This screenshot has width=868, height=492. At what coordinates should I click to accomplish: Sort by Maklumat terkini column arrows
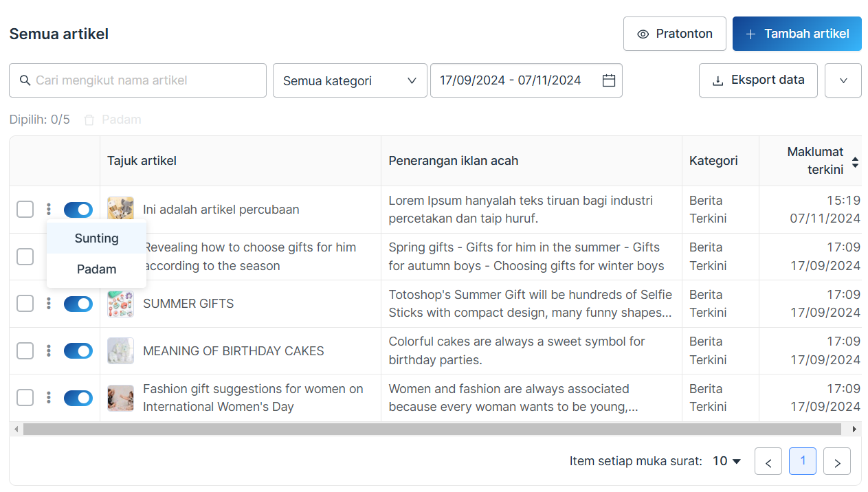(x=855, y=162)
